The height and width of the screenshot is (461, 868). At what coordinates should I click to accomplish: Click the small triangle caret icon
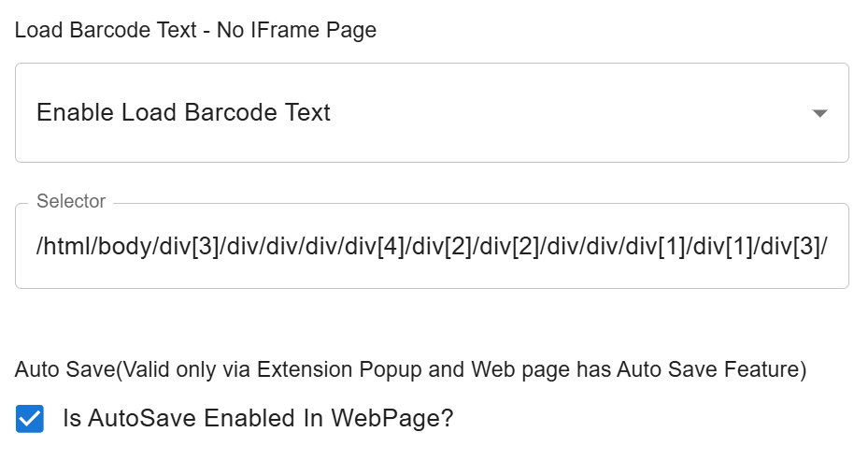pyautogui.click(x=819, y=113)
